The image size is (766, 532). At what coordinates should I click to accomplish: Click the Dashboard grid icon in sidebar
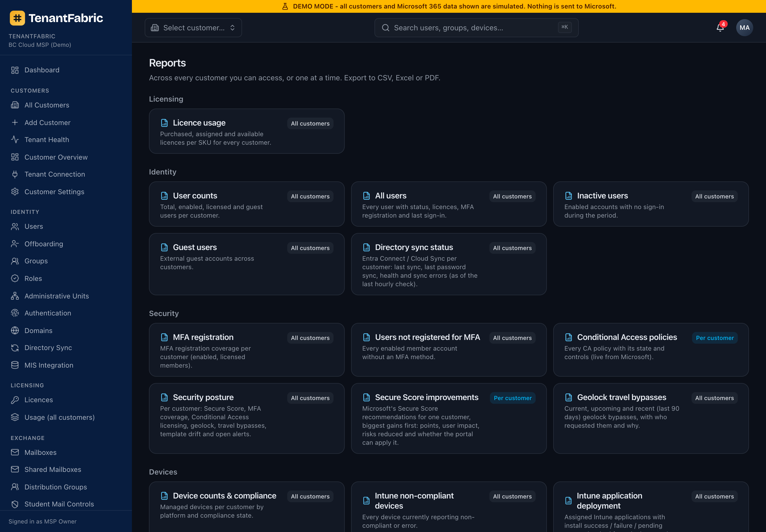[x=15, y=70]
